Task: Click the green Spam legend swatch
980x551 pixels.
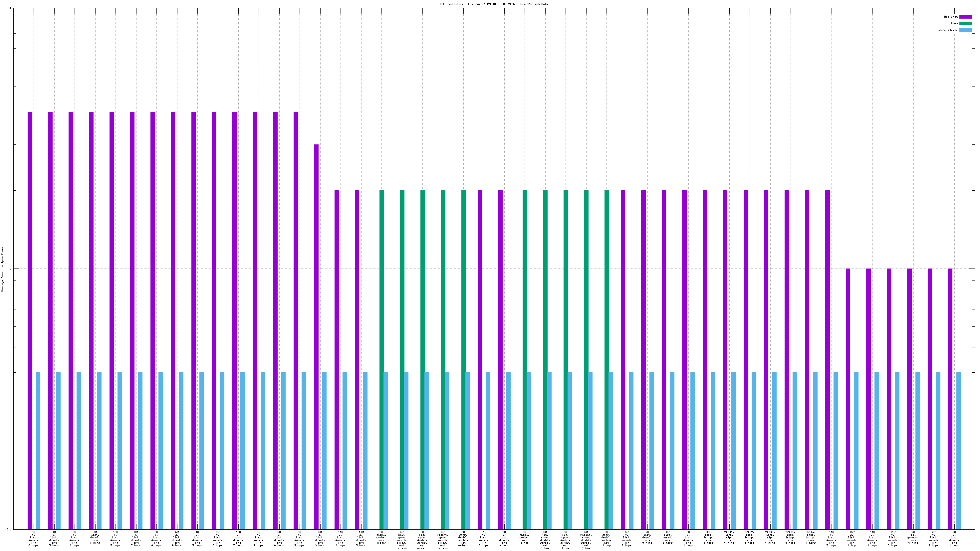Action: click(965, 24)
